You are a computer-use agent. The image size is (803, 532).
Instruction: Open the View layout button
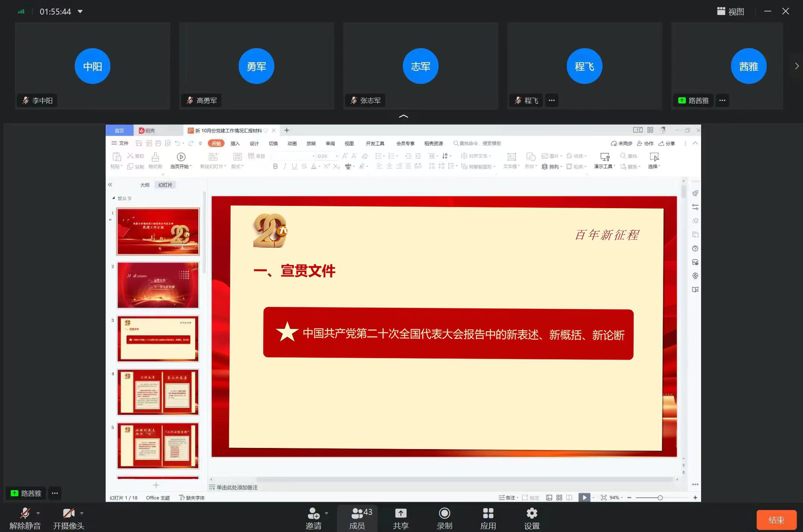[x=731, y=12]
